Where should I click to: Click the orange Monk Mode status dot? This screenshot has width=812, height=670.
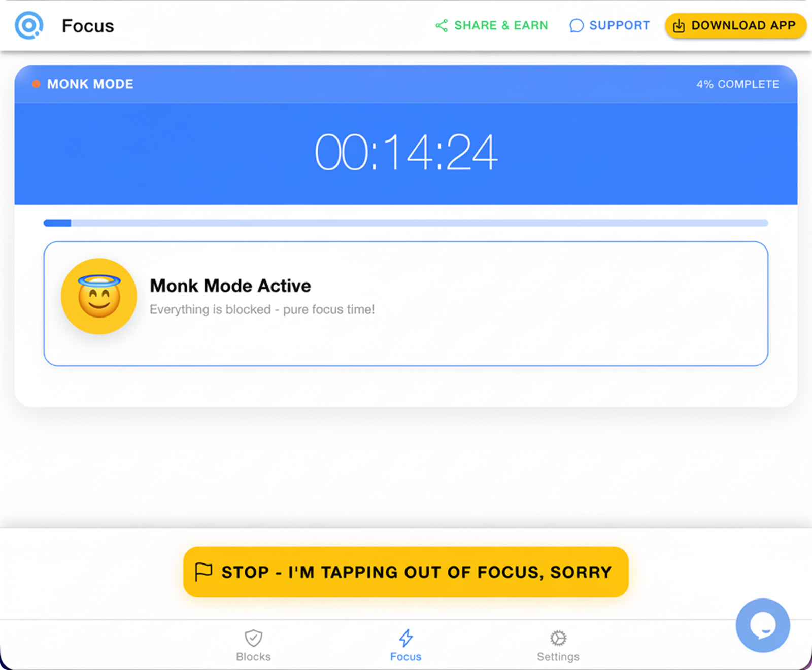click(36, 84)
